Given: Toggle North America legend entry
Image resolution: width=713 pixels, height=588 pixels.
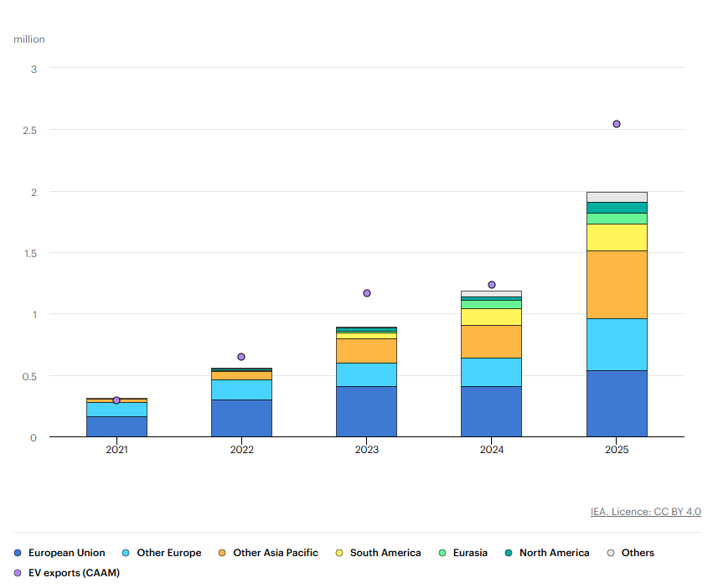Looking at the screenshot, I should [x=547, y=553].
